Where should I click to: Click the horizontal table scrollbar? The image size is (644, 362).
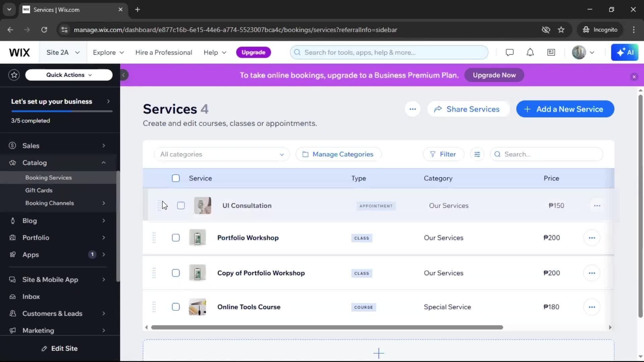[x=327, y=327]
